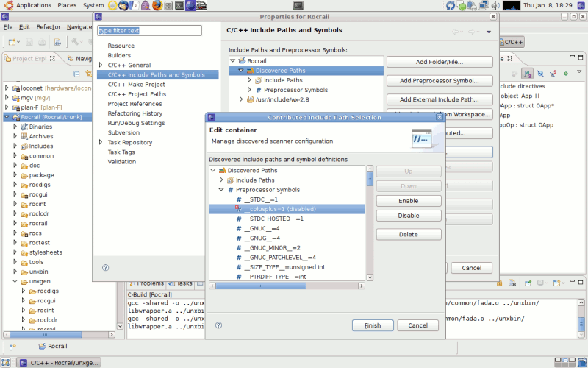588x368 pixels.
Task: Expand the C/C++ General properties category
Action: click(x=101, y=65)
